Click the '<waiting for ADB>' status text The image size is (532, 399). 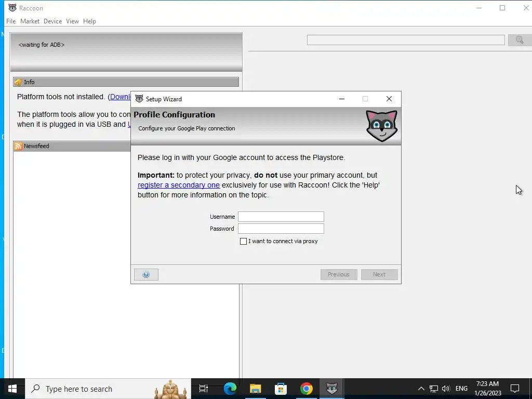[x=42, y=45]
